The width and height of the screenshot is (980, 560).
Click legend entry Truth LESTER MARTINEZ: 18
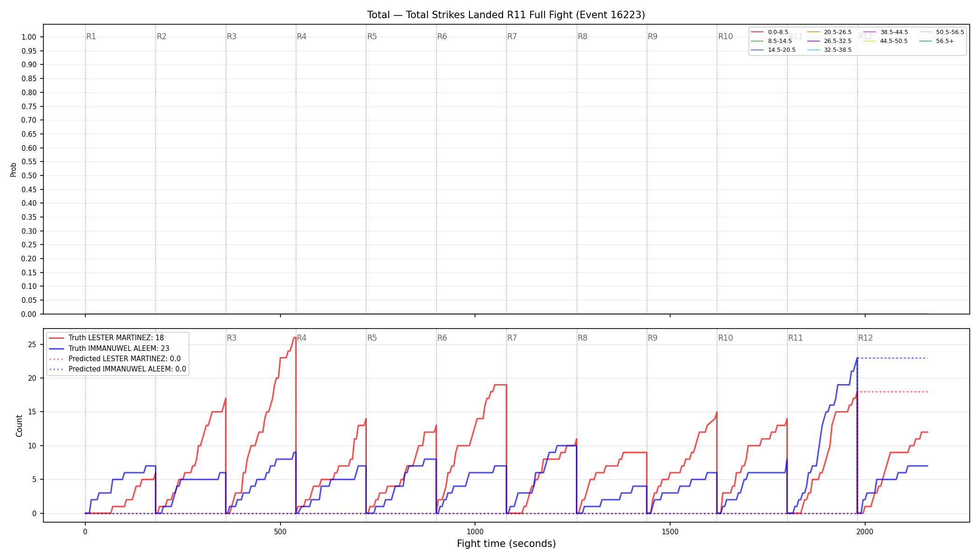click(x=116, y=338)
